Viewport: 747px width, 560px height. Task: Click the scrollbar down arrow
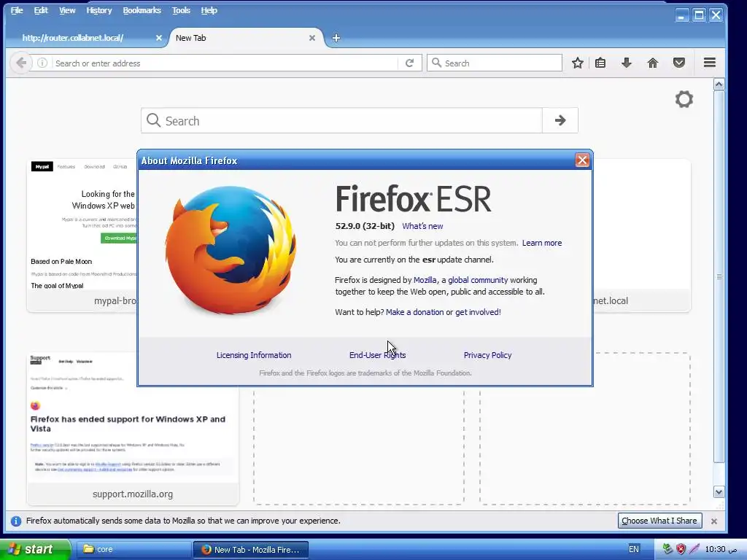coord(719,492)
